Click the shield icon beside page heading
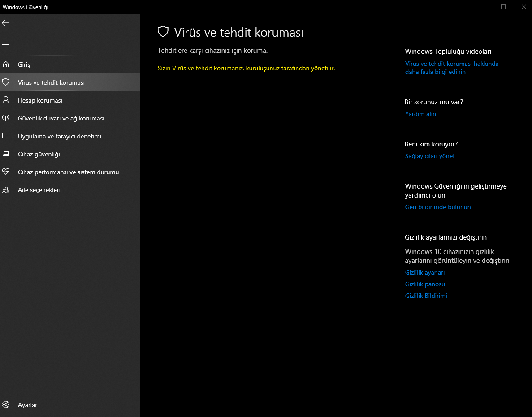Screen dimensions: 532x417 [x=163, y=32]
